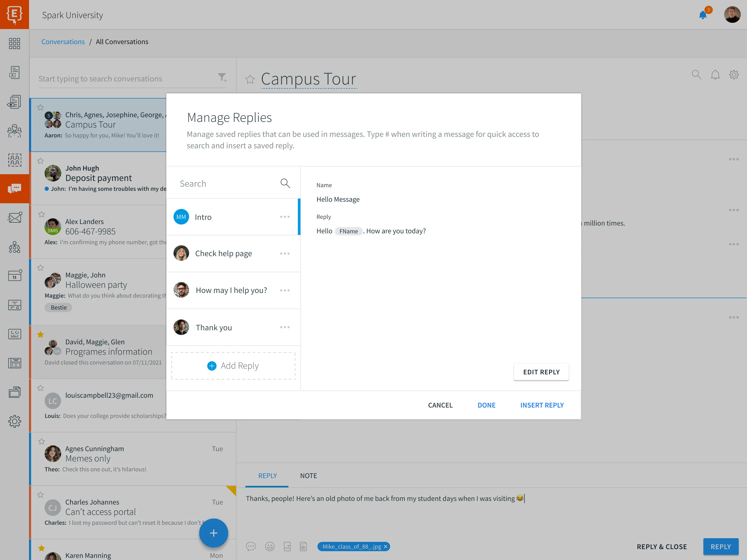The width and height of the screenshot is (747, 560).
Task: Go to the Conversations breadcrumb link
Action: 63,41
